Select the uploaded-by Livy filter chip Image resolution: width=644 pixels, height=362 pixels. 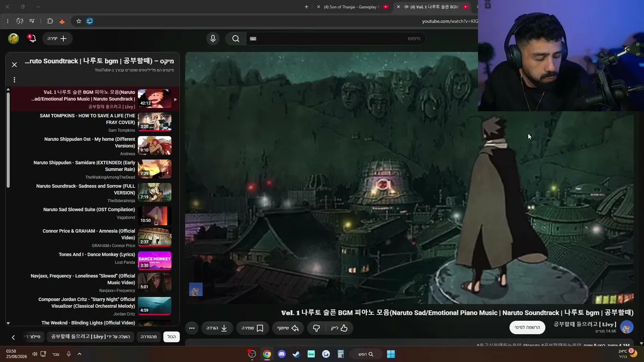tap(90, 336)
